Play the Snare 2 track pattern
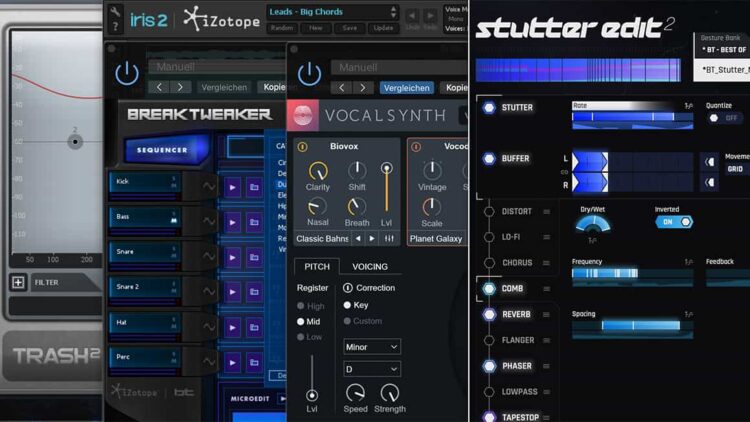Viewport: 750px width, 422px height. click(x=232, y=292)
